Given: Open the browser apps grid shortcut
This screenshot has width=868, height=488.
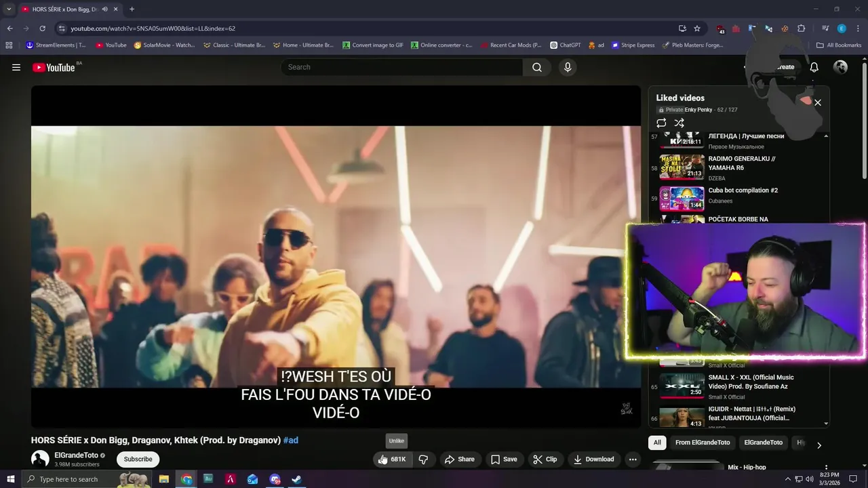Looking at the screenshot, I should tap(9, 45).
